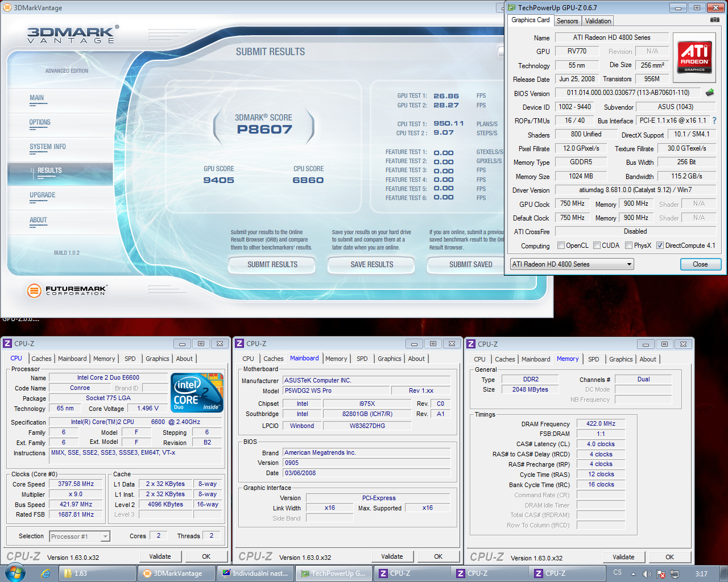Open the 1.63 folder taskbar item
This screenshot has width=728, height=582.
coord(98,573)
